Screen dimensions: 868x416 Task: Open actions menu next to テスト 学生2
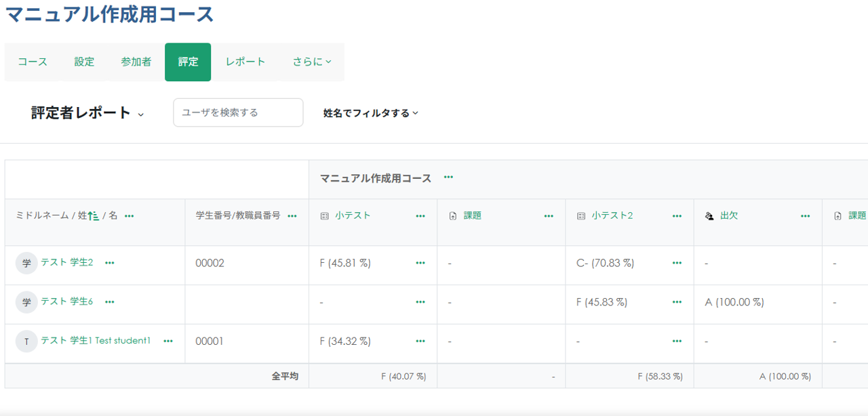coord(110,264)
